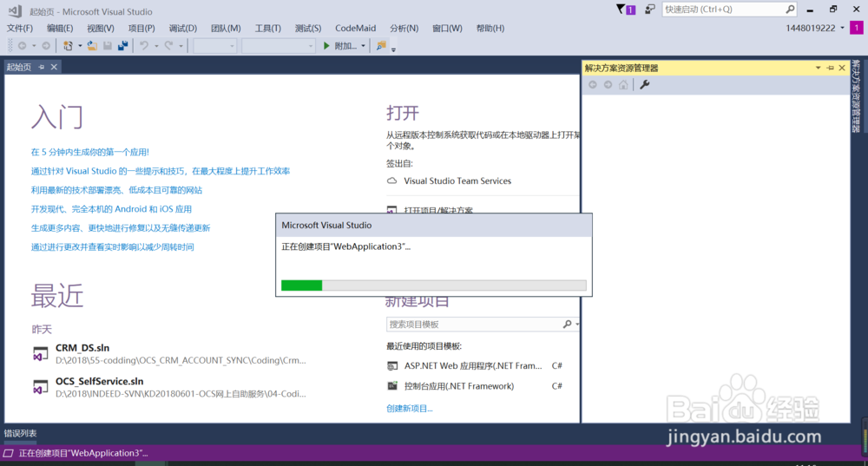This screenshot has width=868, height=466.
Task: Click the pink account avatar badge
Action: [857, 28]
